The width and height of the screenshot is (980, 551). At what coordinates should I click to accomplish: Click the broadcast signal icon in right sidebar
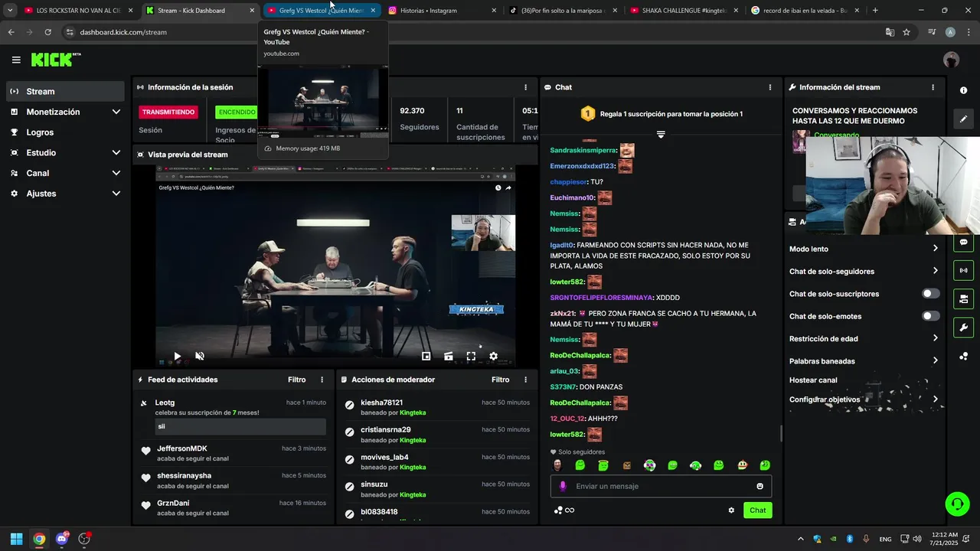[963, 270]
